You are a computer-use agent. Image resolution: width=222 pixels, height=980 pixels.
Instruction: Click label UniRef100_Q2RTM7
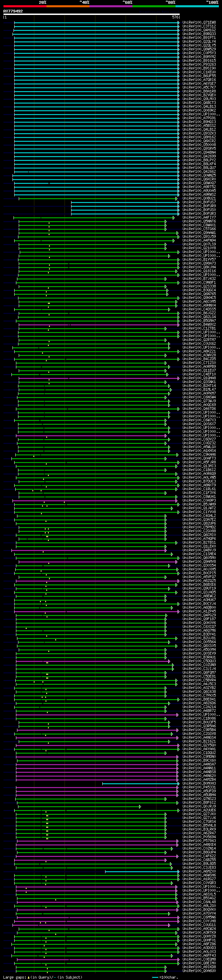(x=199, y=340)
